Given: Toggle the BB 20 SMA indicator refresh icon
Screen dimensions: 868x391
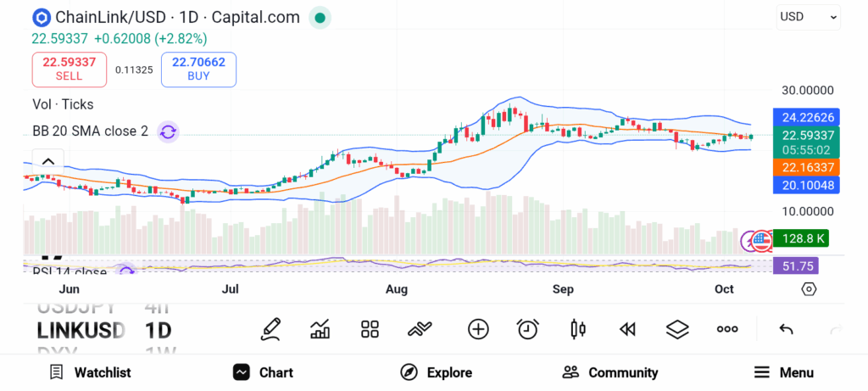Looking at the screenshot, I should tap(168, 131).
